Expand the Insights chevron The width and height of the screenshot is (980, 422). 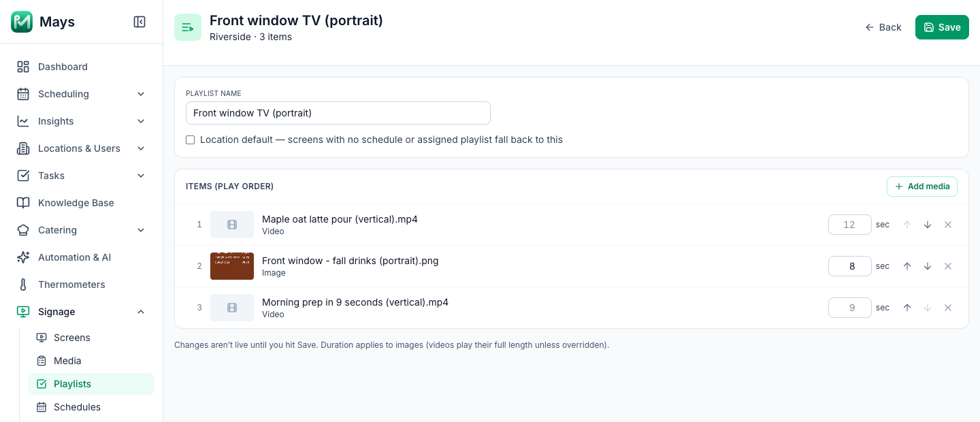pyautogui.click(x=141, y=121)
